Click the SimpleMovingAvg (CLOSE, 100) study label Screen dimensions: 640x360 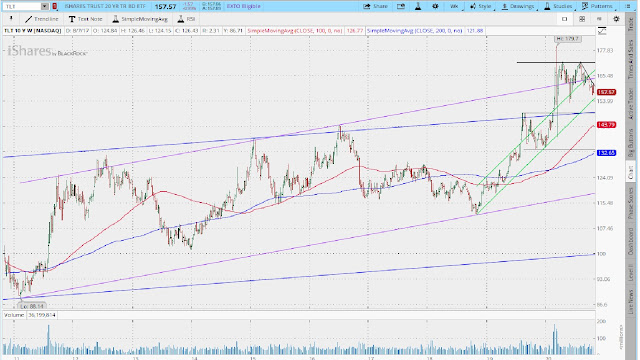click(x=295, y=31)
